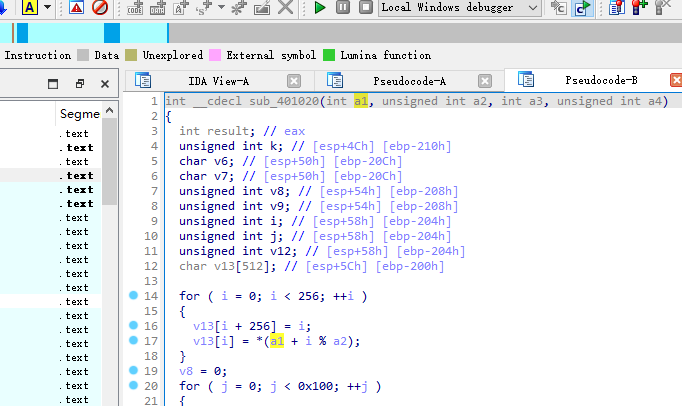Switch to the Pseudocode-A tab
The image size is (682, 406).
pyautogui.click(x=409, y=80)
